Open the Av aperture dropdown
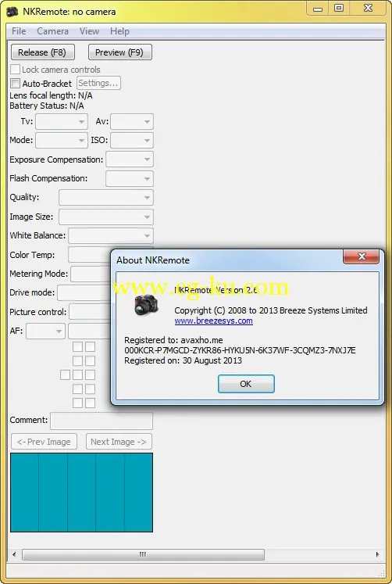Viewport: 392px width, 584px height. tap(132, 121)
